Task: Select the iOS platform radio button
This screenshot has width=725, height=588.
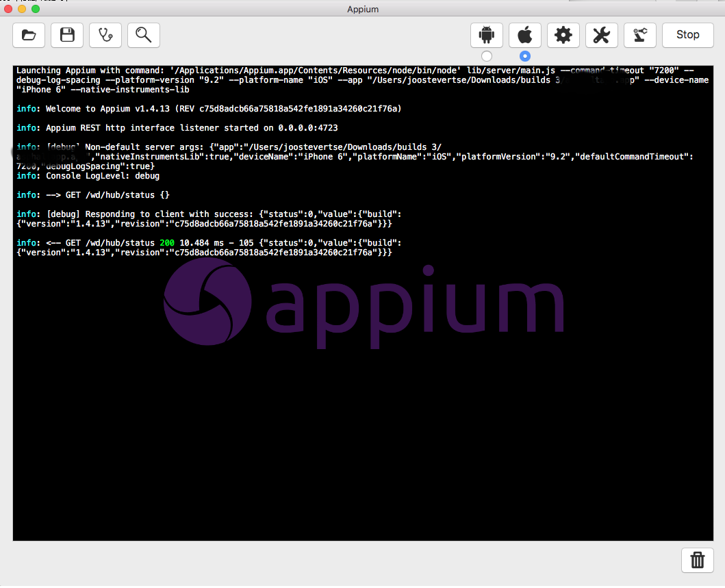Action: [x=524, y=55]
